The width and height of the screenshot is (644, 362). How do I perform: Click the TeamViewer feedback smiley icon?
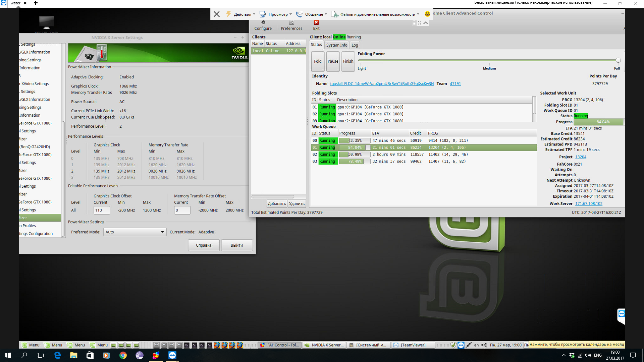click(427, 14)
